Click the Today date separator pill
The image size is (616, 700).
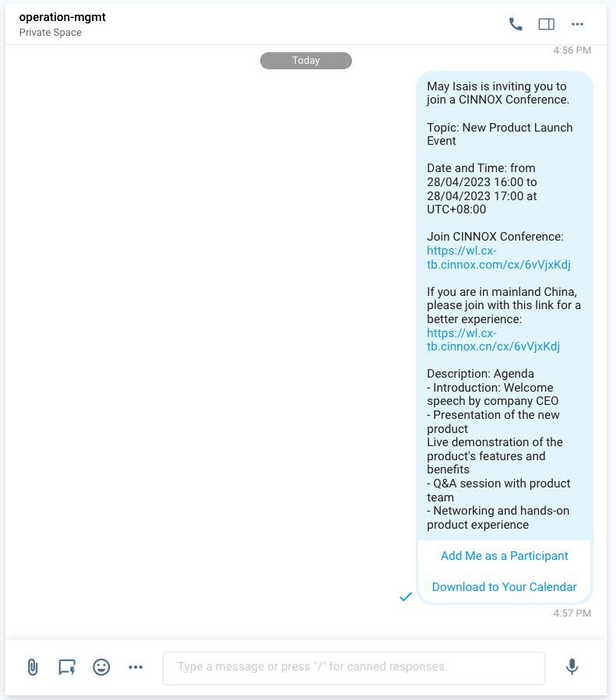point(306,61)
